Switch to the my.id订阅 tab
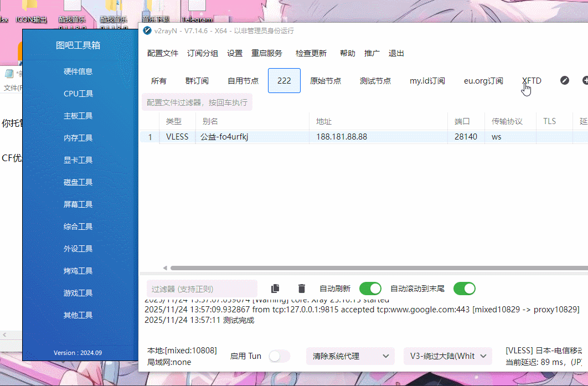The height and width of the screenshot is (386, 588). 427,81
